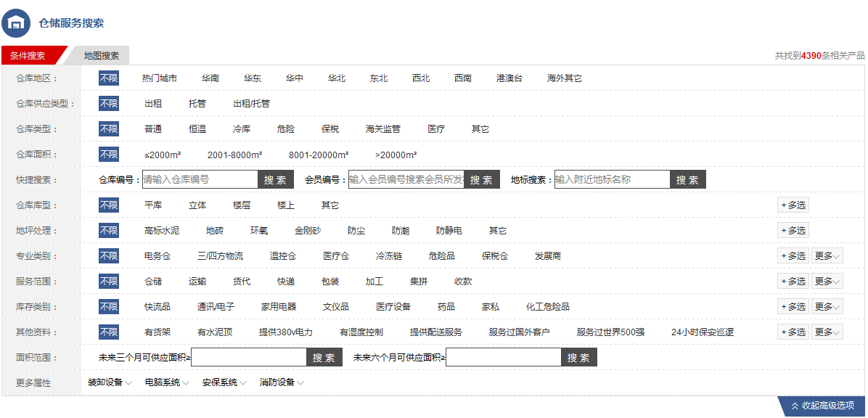Click the warehouse icon beside 仓储服务搜索
The image size is (868, 418).
click(16, 22)
